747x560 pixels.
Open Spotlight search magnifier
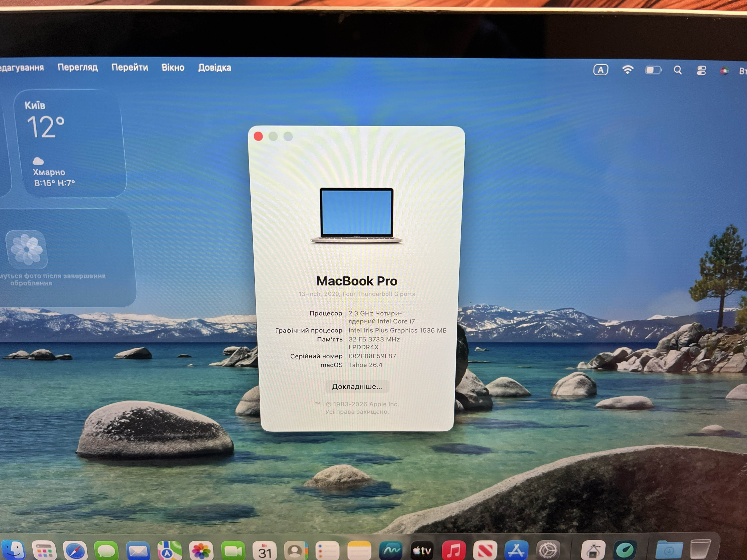tap(678, 70)
